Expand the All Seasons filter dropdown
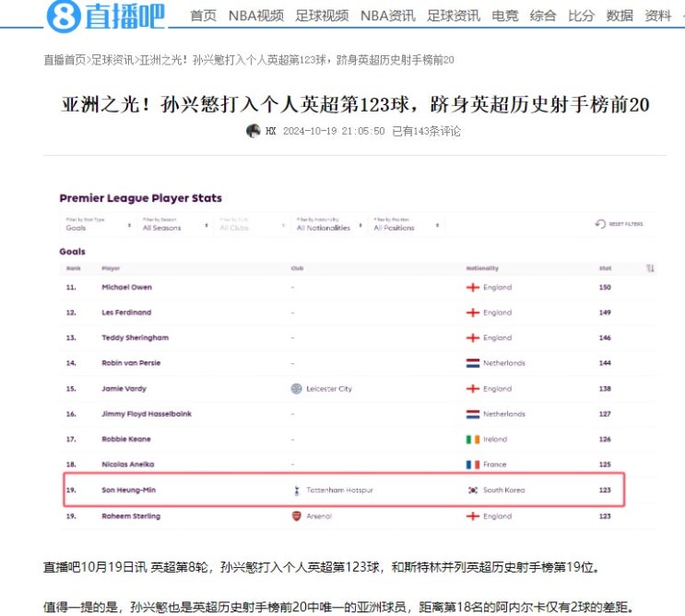The width and height of the screenshot is (685, 616). tap(175, 225)
